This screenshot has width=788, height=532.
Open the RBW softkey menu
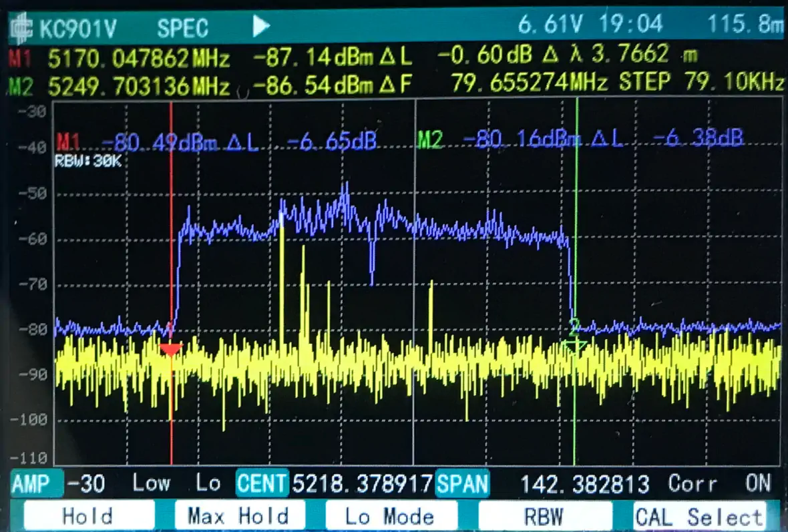click(x=545, y=516)
